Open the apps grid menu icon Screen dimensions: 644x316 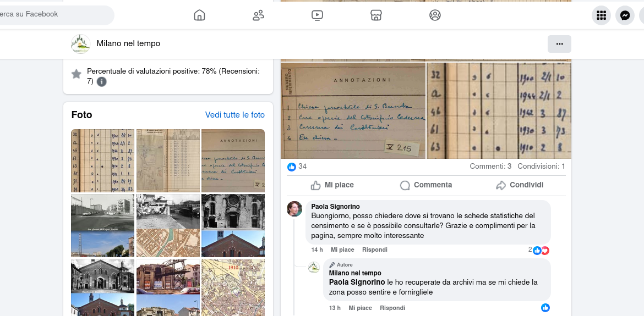tap(601, 15)
